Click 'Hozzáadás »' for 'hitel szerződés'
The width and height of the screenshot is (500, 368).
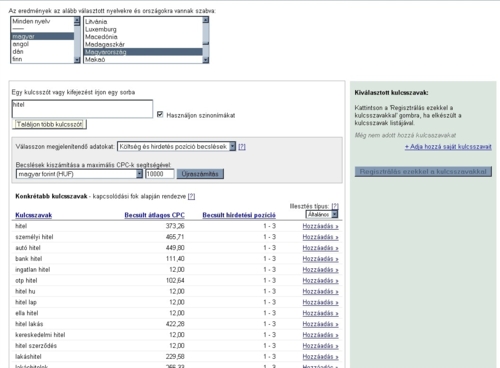click(320, 346)
